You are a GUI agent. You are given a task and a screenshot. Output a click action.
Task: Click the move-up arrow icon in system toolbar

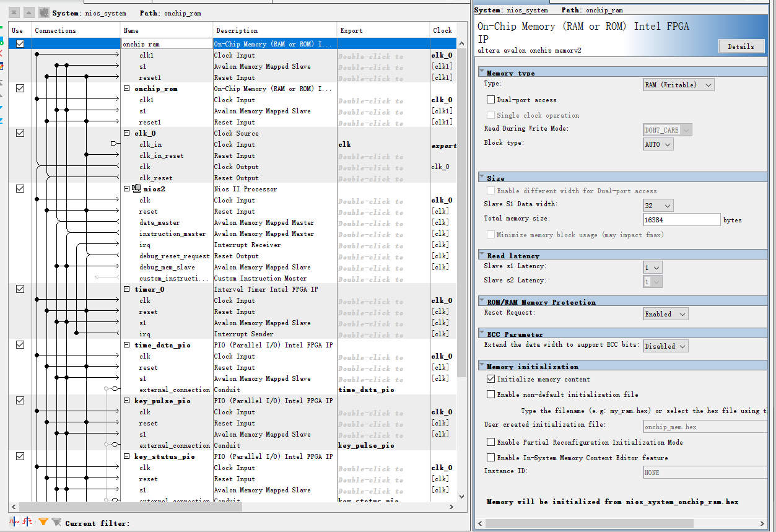[28, 12]
